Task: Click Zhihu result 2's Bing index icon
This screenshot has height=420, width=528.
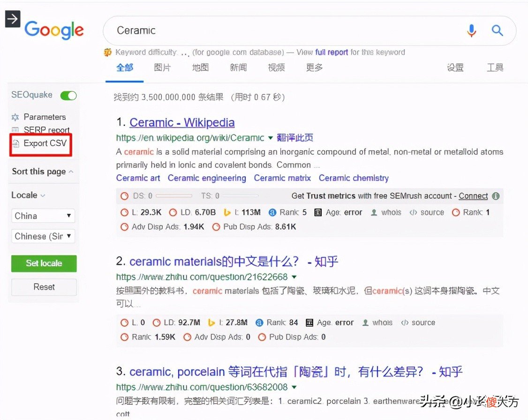Action: pyautogui.click(x=211, y=323)
